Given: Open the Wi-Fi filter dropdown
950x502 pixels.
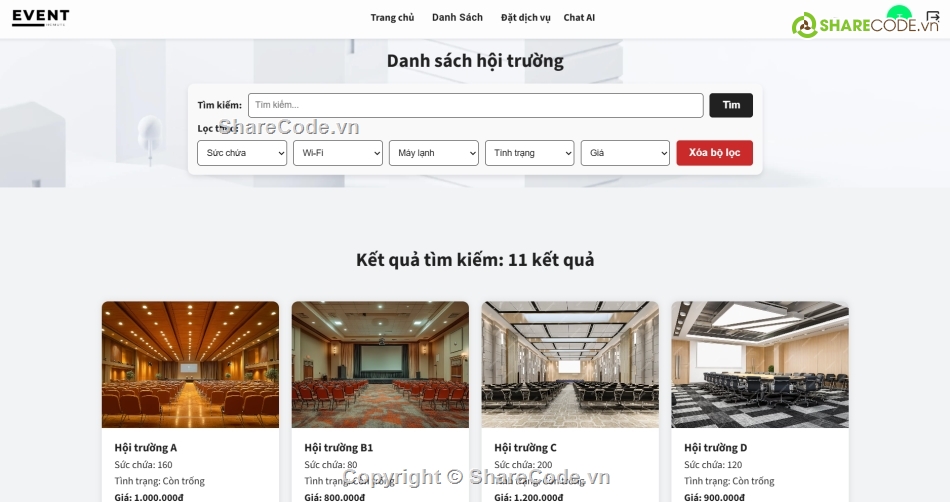Looking at the screenshot, I should [338, 153].
